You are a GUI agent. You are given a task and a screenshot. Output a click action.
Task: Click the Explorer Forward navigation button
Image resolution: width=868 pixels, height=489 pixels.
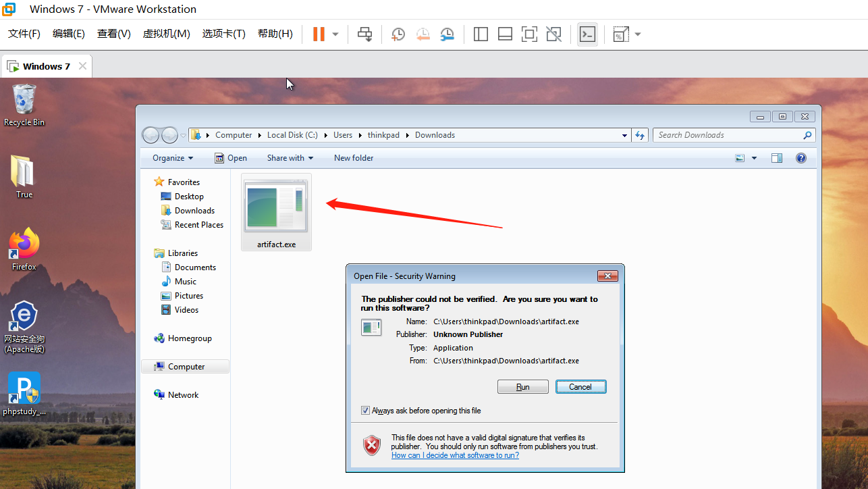(169, 135)
